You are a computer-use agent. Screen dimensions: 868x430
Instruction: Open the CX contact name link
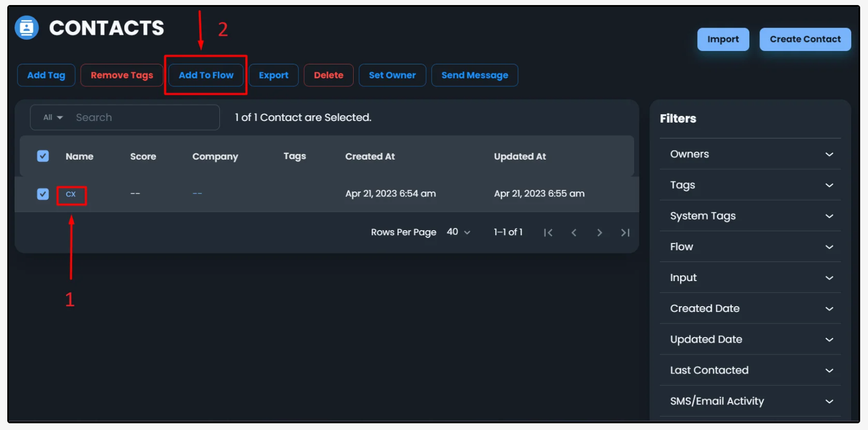coord(71,194)
